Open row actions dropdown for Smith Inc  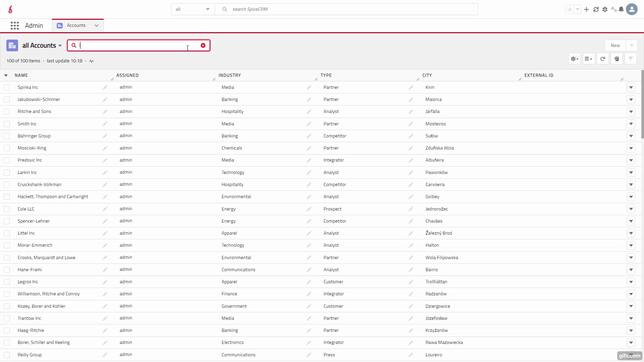pyautogui.click(x=631, y=124)
